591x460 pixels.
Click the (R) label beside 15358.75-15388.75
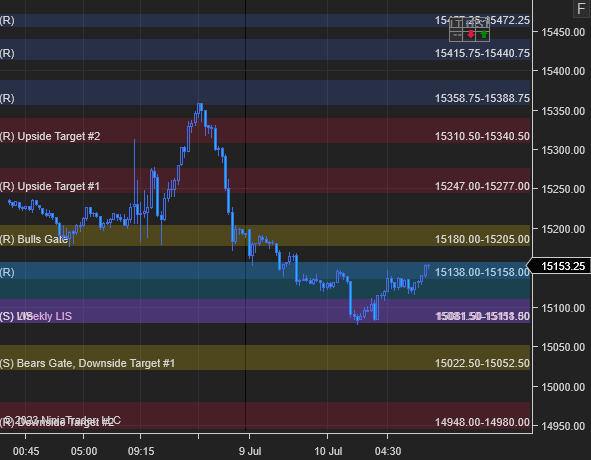point(7,98)
